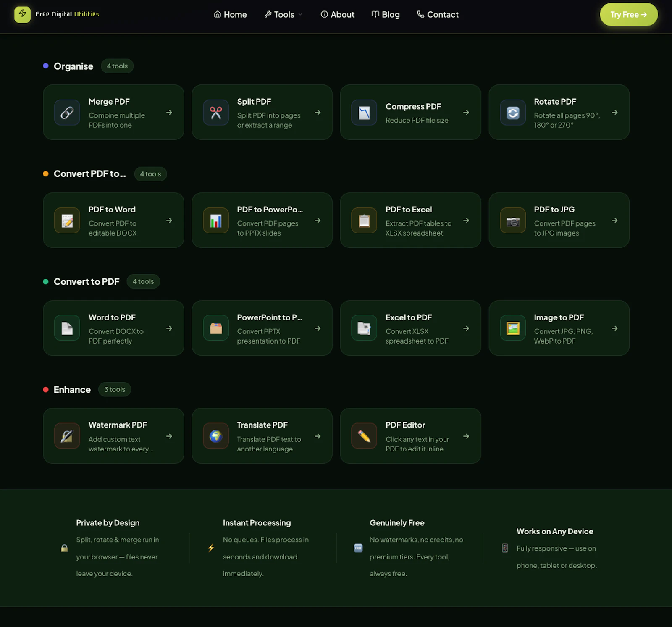Open the PDF to Word memo icon
Viewport: 672px width, 627px height.
67,220
